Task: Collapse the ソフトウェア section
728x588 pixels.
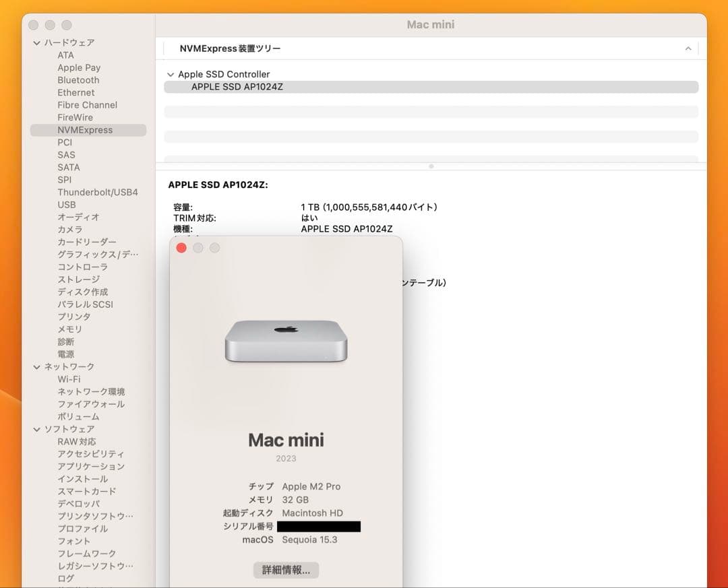Action: [36, 429]
